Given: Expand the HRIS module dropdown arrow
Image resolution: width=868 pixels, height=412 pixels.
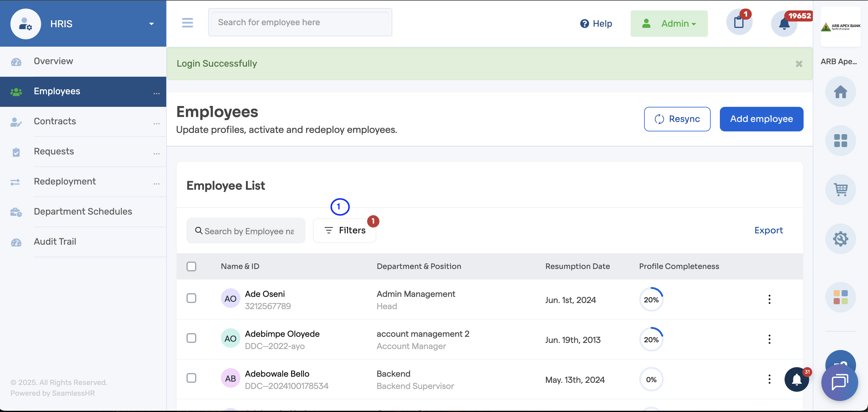Looking at the screenshot, I should tap(152, 24).
